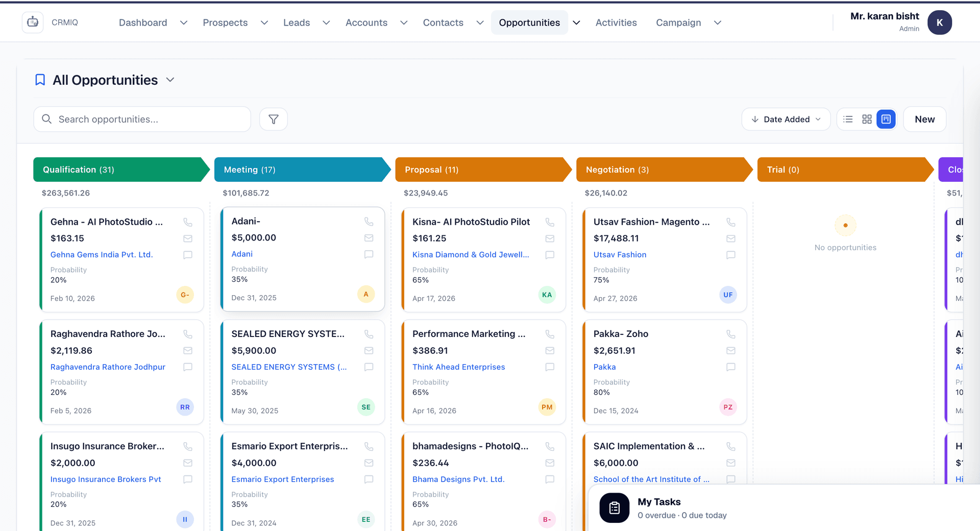Call icon on Gehna - AI PhotoStudio card
The image size is (980, 531).
click(x=188, y=222)
